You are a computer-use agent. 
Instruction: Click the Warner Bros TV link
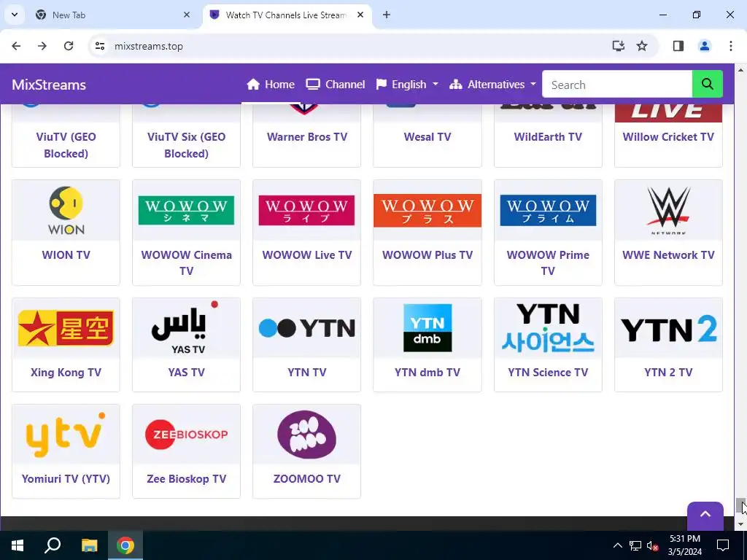coord(307,136)
